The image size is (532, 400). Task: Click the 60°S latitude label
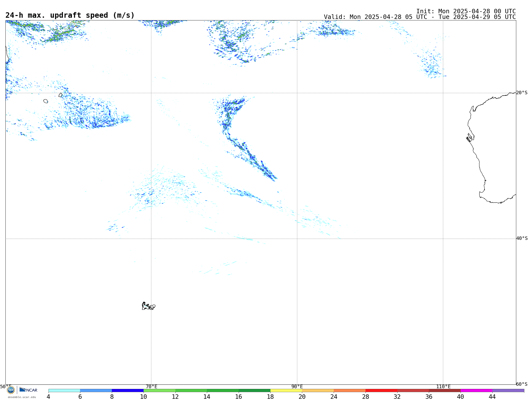522,384
